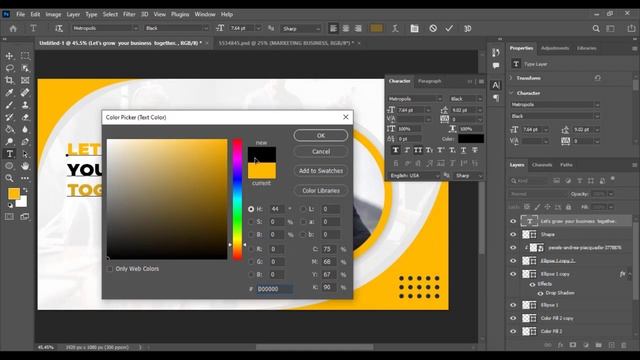
Task: Switch to the Channels tab
Action: [542, 165]
